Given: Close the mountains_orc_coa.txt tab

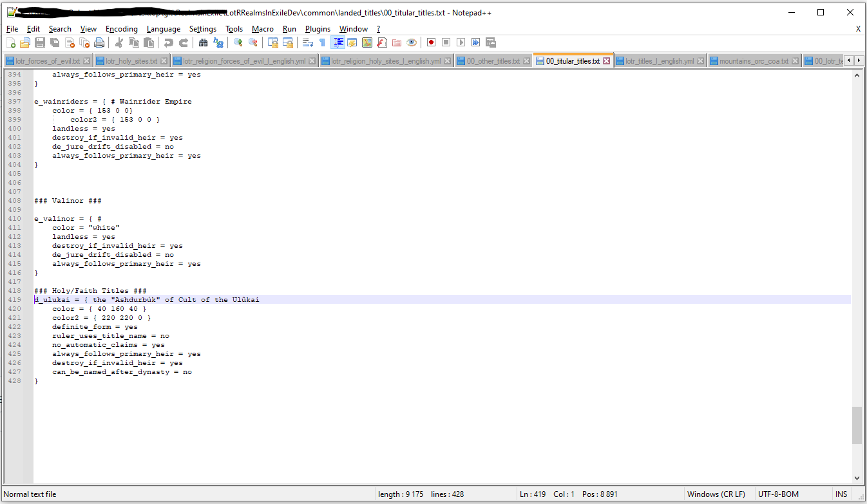Looking at the screenshot, I should pyautogui.click(x=796, y=61).
